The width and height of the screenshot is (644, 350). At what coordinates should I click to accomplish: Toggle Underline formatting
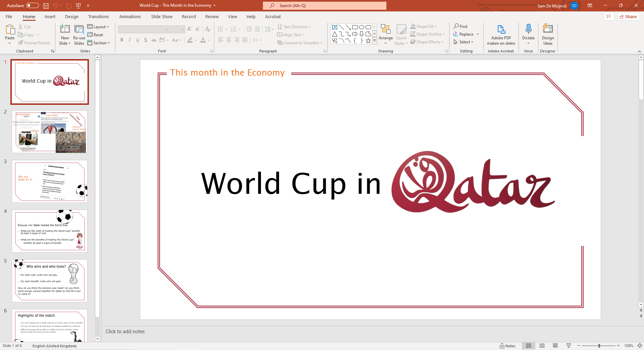[138, 40]
